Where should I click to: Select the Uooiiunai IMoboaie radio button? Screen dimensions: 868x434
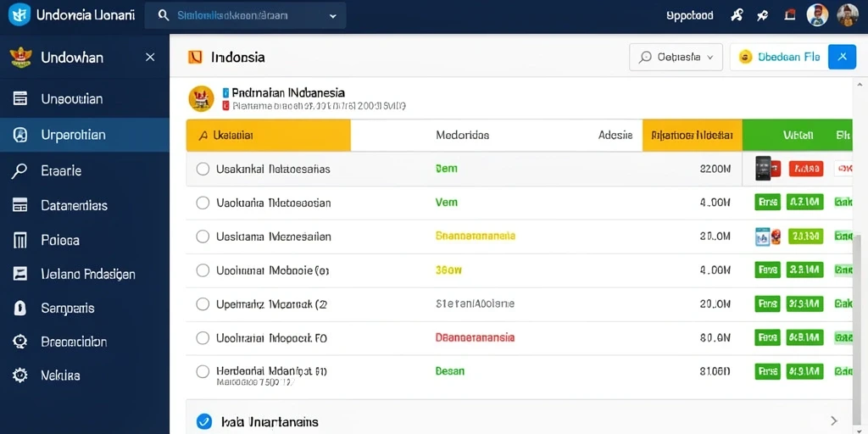coord(203,270)
